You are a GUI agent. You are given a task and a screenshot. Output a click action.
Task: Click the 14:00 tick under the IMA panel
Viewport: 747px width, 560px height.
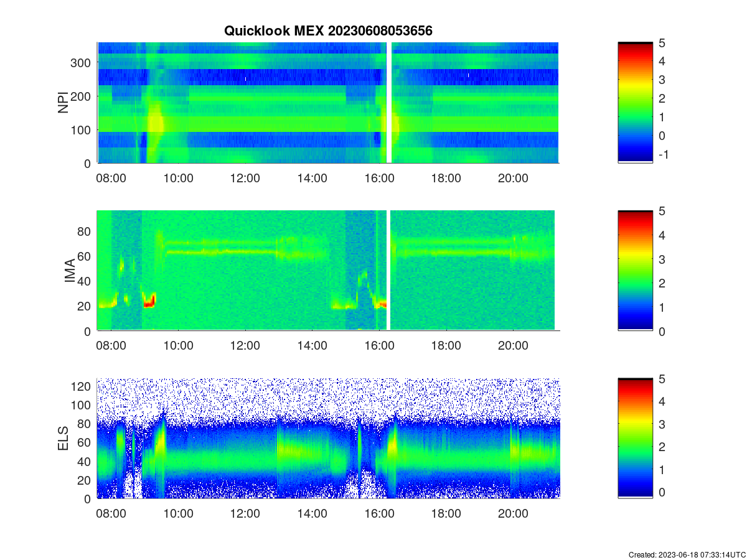[x=312, y=346]
